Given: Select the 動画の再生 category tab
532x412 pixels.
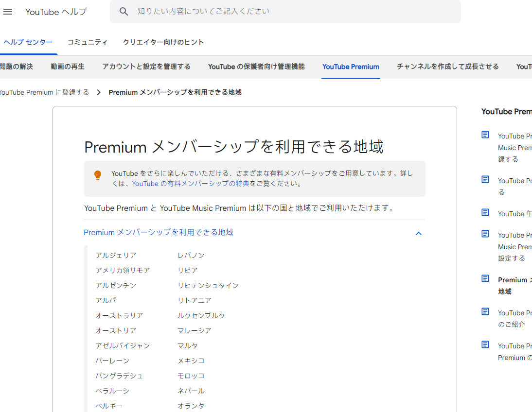Looking at the screenshot, I should (68, 67).
